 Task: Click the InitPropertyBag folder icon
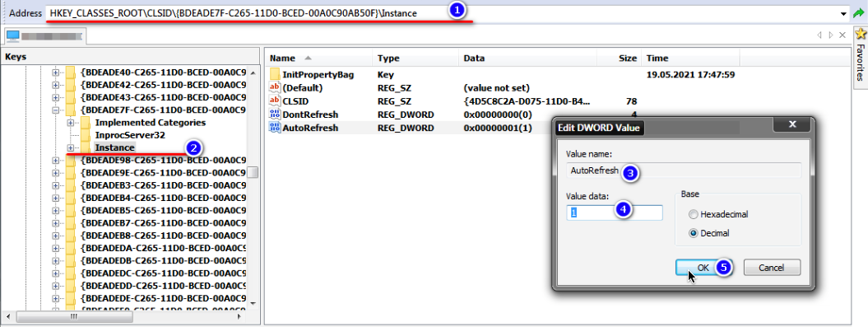pyautogui.click(x=274, y=74)
